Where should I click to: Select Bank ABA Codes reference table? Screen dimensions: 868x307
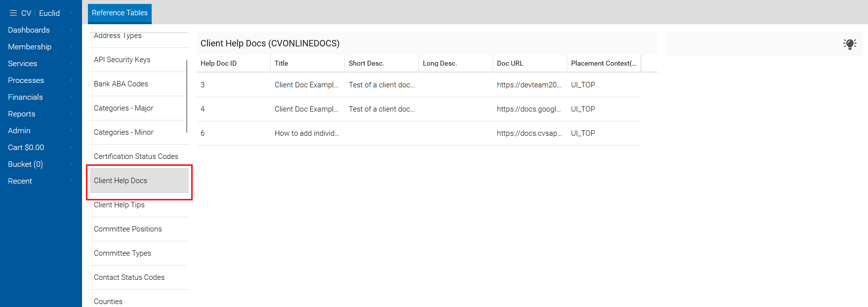[139, 84]
